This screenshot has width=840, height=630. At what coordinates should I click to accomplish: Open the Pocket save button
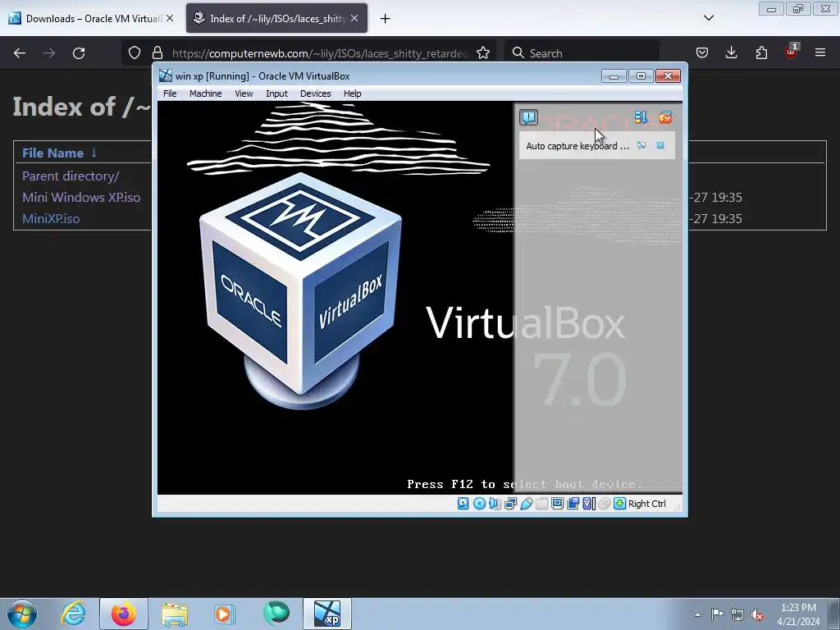(702, 52)
